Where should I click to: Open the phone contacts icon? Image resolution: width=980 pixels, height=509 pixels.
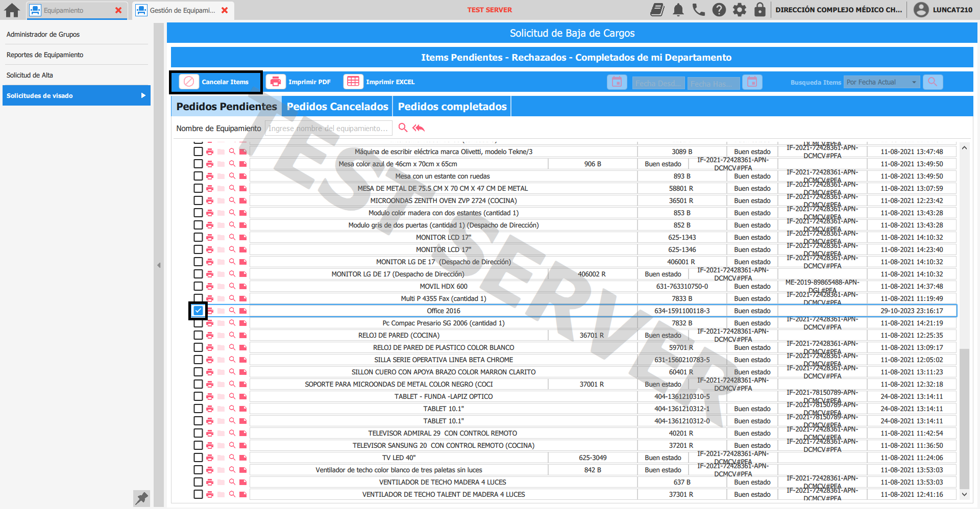699,10
